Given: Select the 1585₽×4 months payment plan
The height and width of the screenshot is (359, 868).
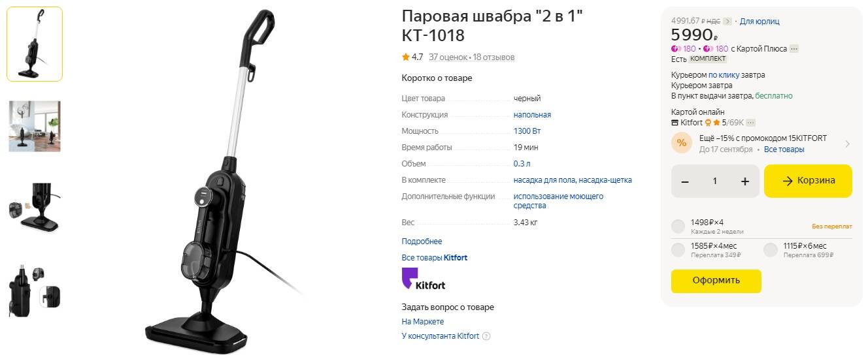Looking at the screenshot, I should click(x=678, y=249).
